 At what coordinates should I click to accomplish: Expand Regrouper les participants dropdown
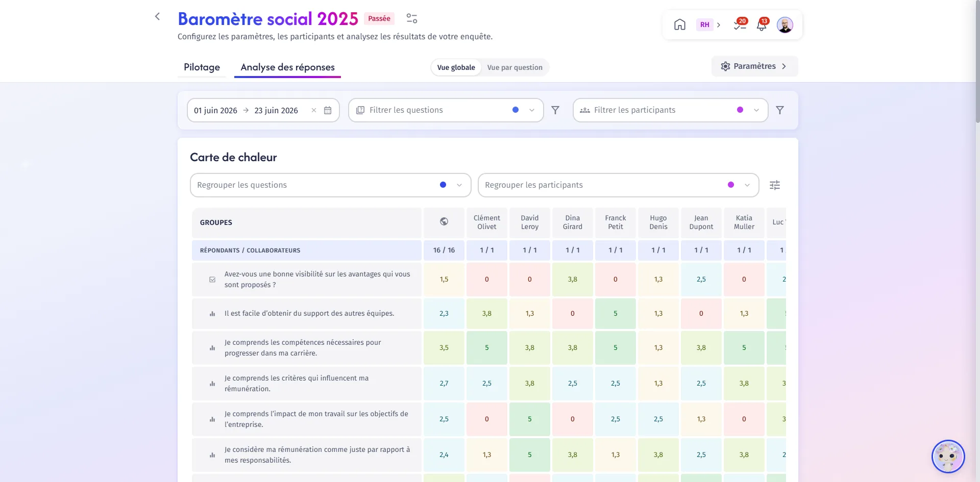click(x=618, y=185)
